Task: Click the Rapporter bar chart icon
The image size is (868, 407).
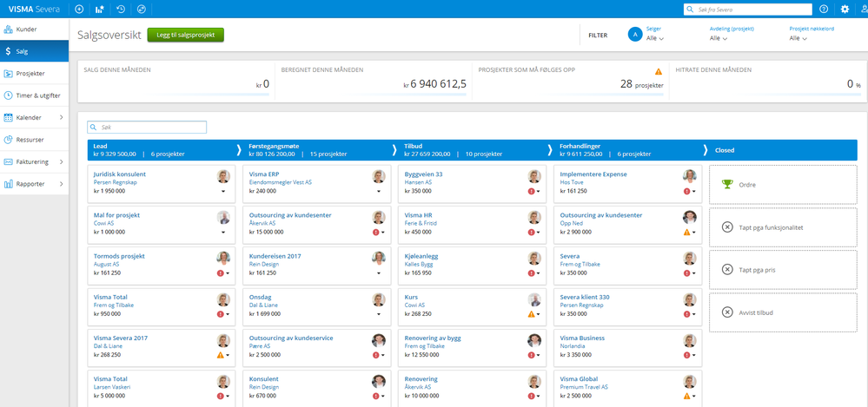Action: point(8,184)
